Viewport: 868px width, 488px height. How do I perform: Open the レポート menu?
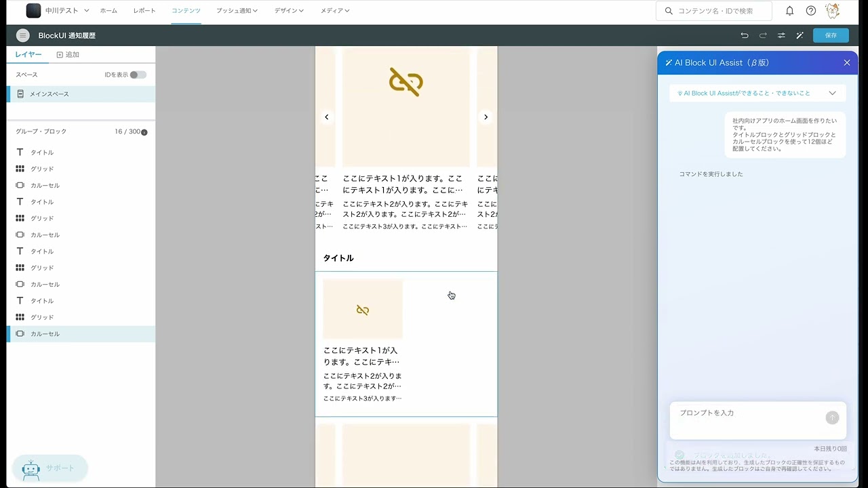tap(144, 11)
